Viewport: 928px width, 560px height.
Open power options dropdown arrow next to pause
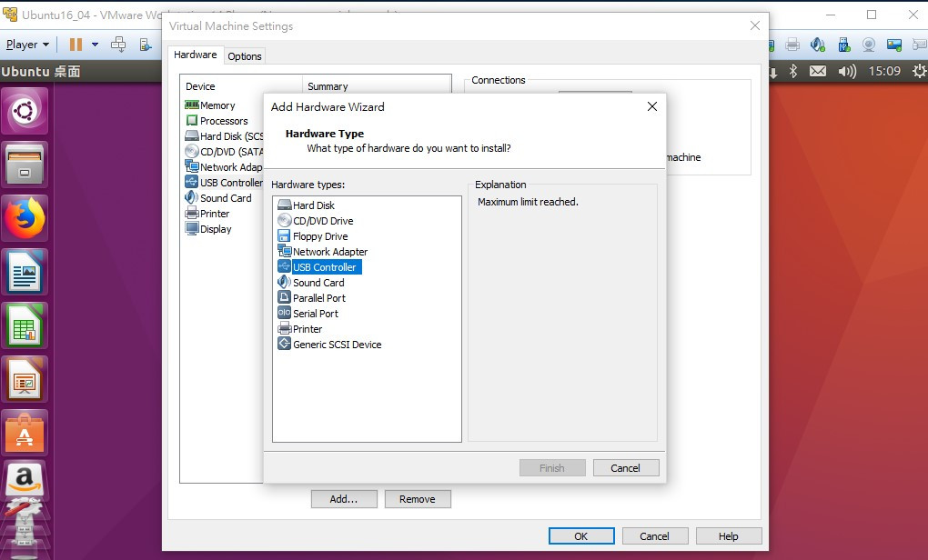(x=95, y=45)
